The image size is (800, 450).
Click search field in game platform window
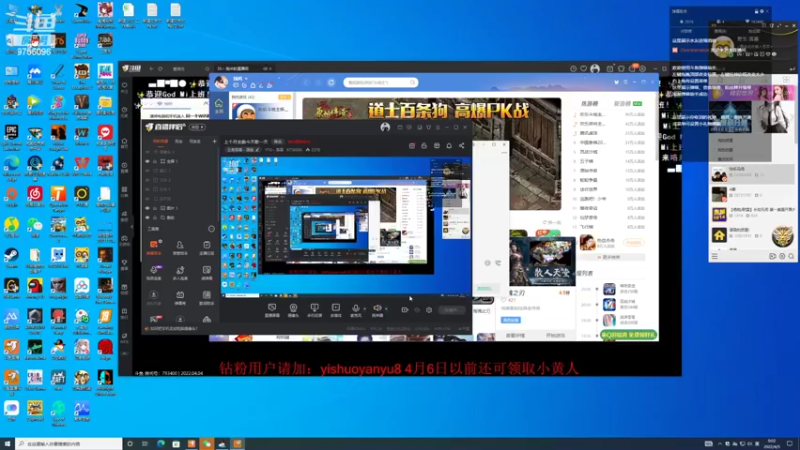pos(381,82)
